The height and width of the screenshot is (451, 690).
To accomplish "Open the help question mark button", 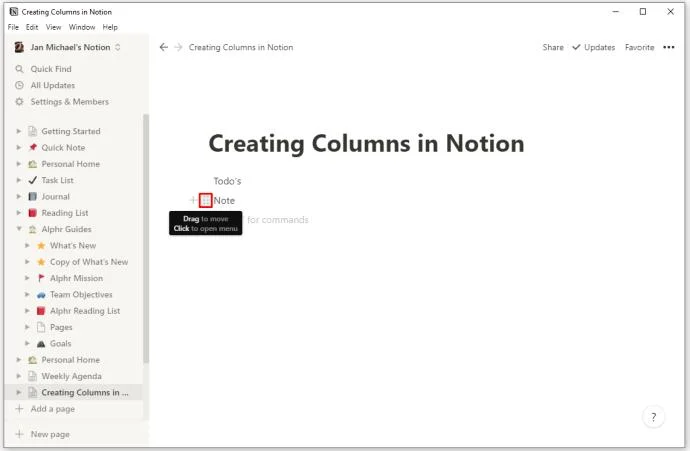I will pyautogui.click(x=653, y=417).
